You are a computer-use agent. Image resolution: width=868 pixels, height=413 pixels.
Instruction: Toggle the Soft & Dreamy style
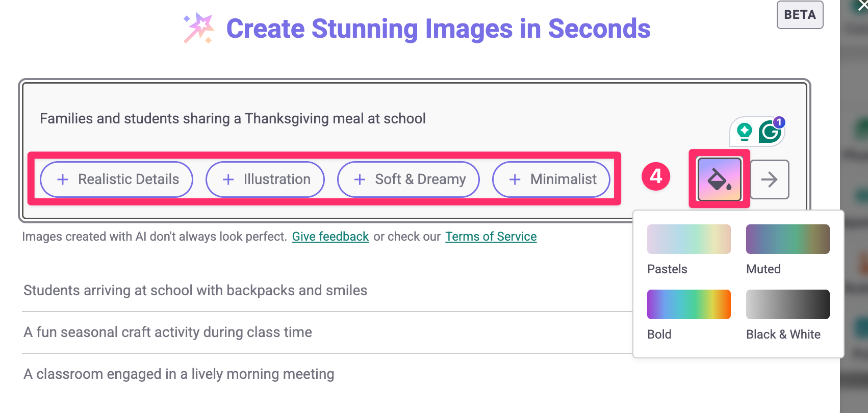[409, 179]
